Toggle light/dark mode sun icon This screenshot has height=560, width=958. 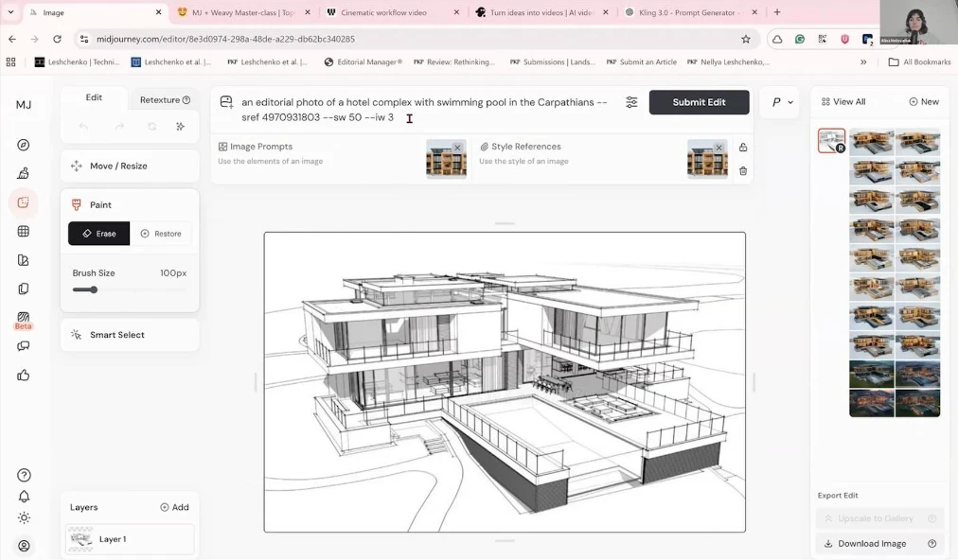tap(24, 518)
